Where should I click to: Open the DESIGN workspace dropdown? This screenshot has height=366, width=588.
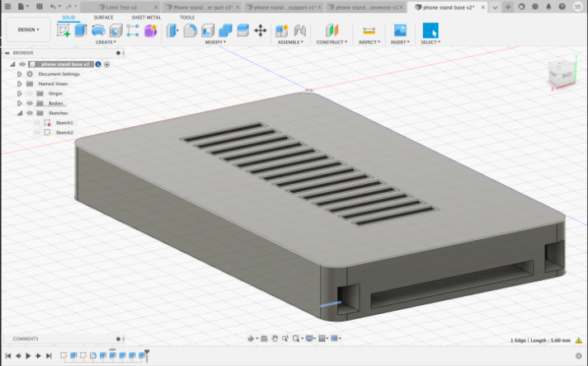(28, 29)
